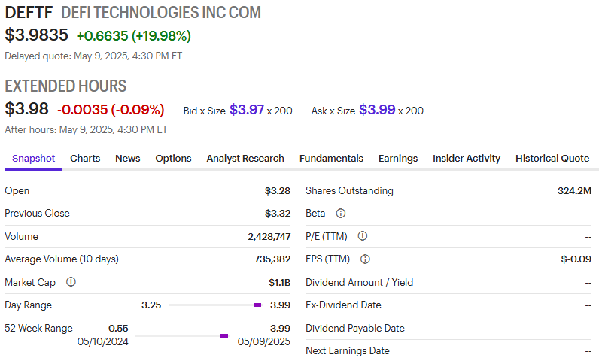Switch to the Fundamentals tab

[x=331, y=159]
